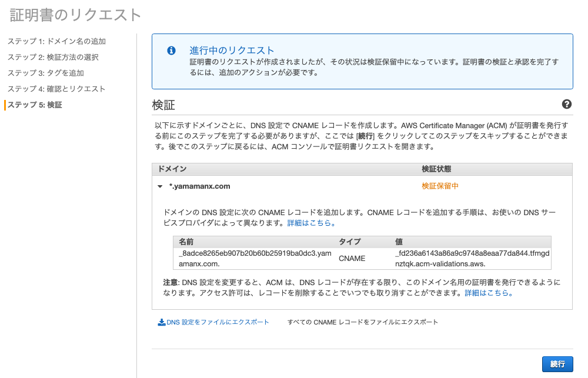The width and height of the screenshot is (588, 378).
Task: Open 詳細はこちら link after DNS provider text
Action: 311,223
